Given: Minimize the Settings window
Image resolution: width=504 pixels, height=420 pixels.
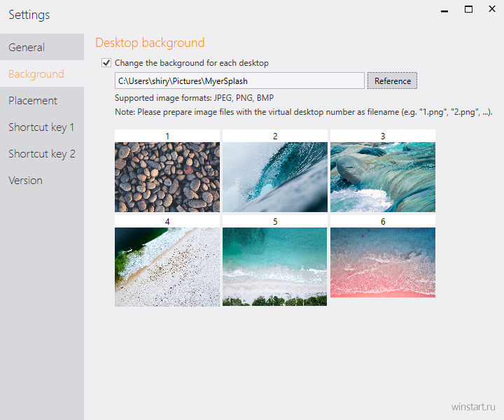Looking at the screenshot, I should [x=444, y=10].
